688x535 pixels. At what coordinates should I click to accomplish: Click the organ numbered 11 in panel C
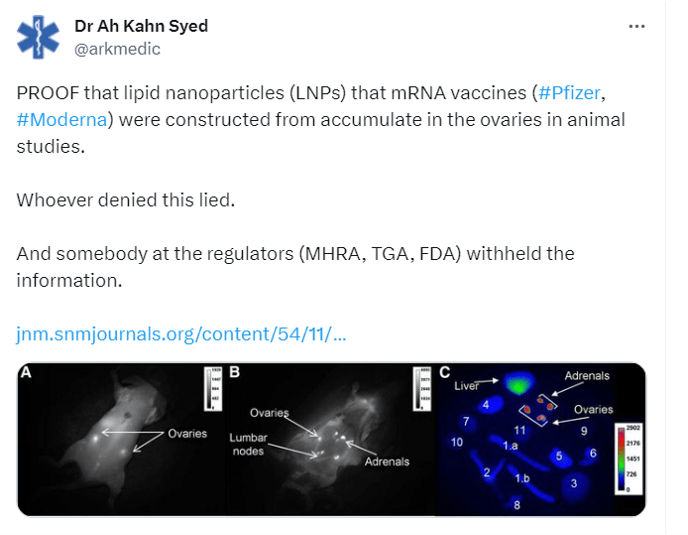520,429
